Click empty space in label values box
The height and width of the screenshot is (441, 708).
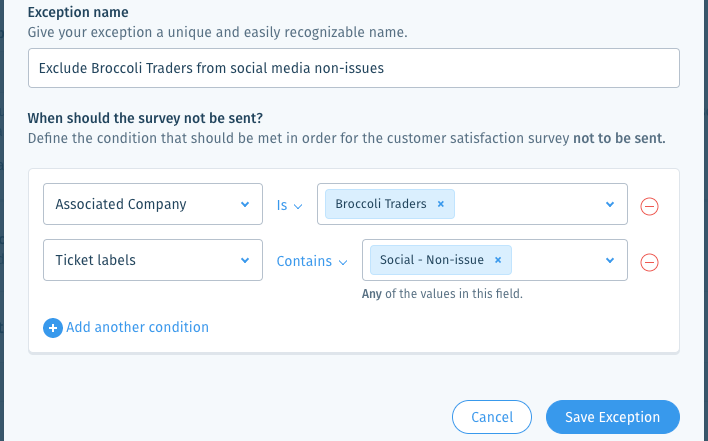tap(558, 260)
